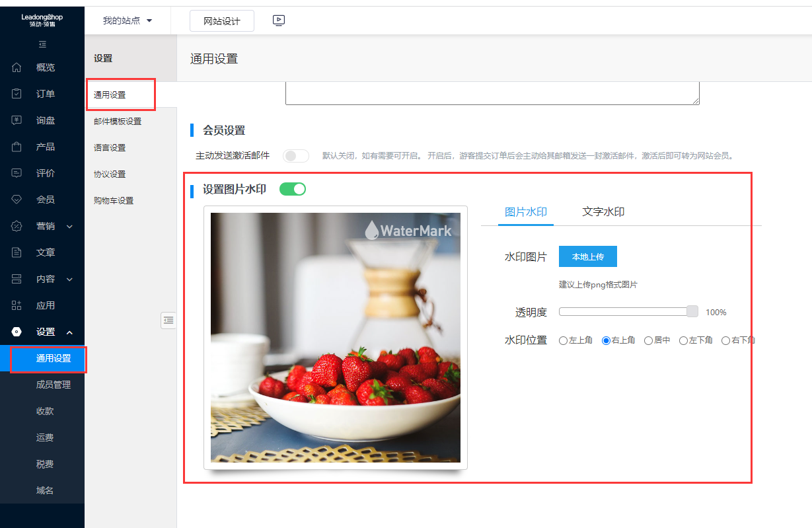Click the video tutorial play icon
Screen dimensions: 812x528
click(x=278, y=20)
